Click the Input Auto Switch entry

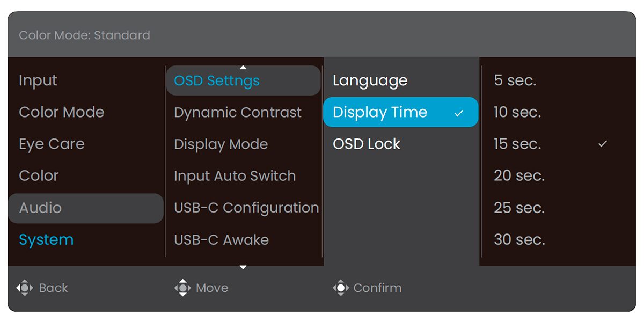pyautogui.click(x=243, y=176)
